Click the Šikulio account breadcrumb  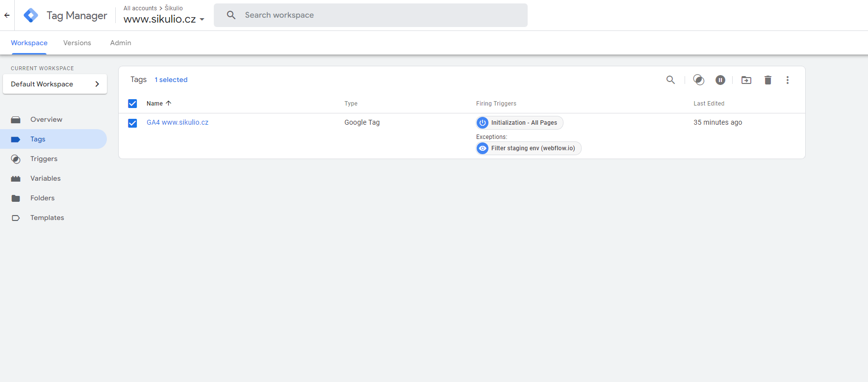(x=174, y=8)
